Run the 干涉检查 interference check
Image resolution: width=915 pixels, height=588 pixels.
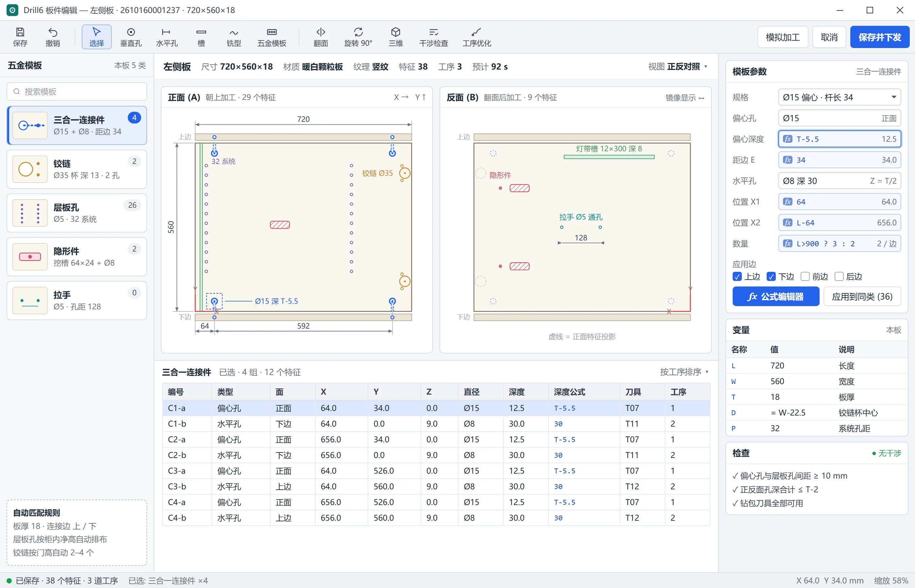(433, 37)
